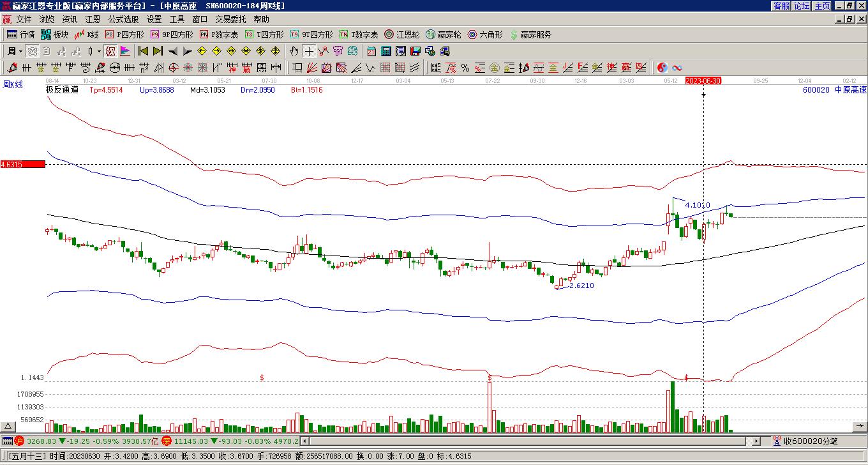Image resolution: width=868 pixels, height=465 pixels.
Task: Toggle the 极反通道 channel indicator button
Action: point(110,51)
